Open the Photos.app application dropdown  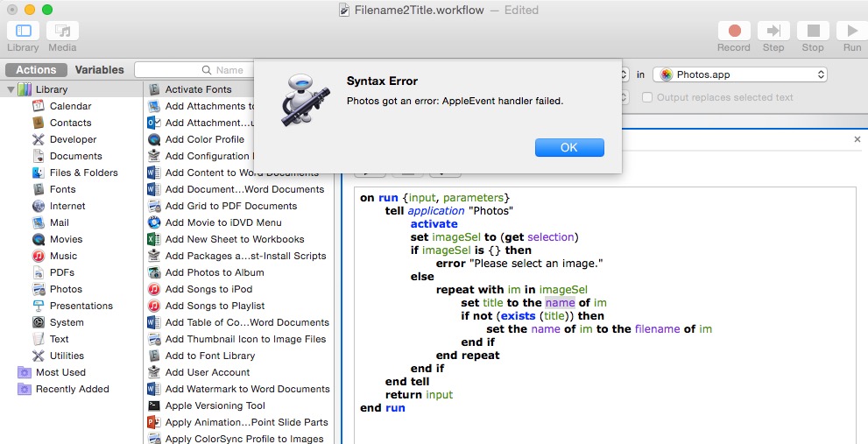[x=740, y=74]
